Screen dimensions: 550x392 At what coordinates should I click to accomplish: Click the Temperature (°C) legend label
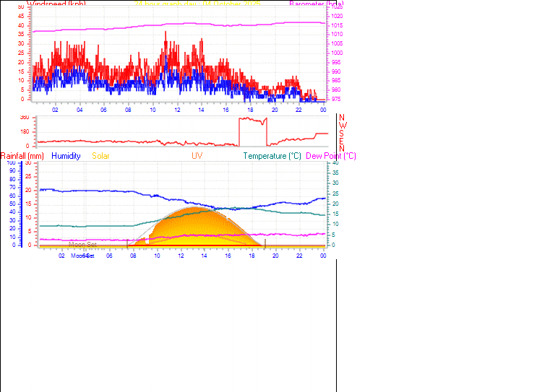click(x=272, y=156)
